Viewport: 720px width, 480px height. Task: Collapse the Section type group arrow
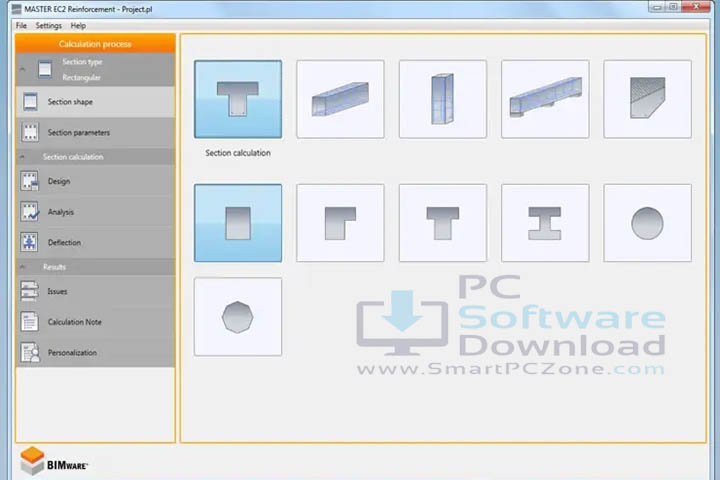coord(22,69)
